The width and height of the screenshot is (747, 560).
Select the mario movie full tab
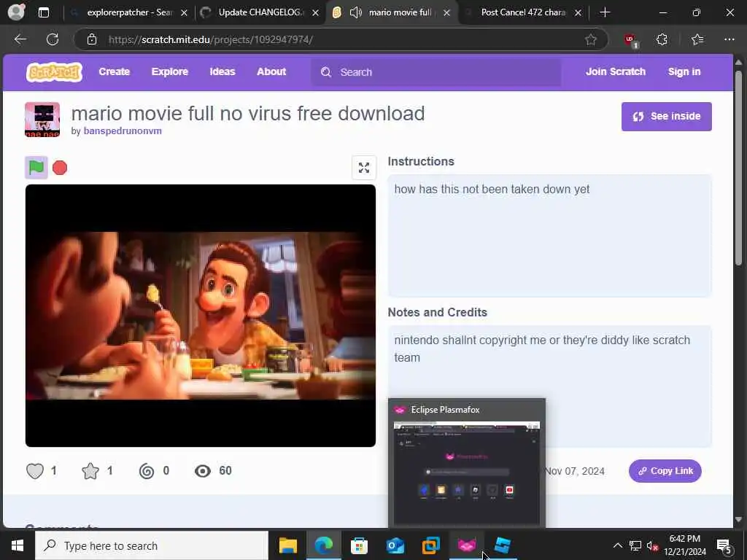click(393, 12)
